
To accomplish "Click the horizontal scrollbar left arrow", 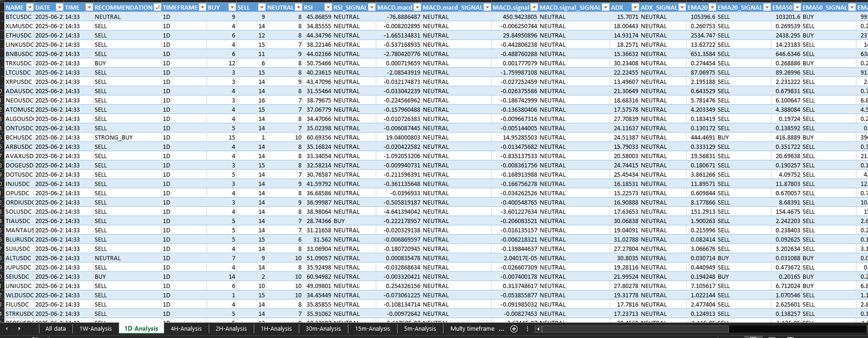I will [x=538, y=329].
